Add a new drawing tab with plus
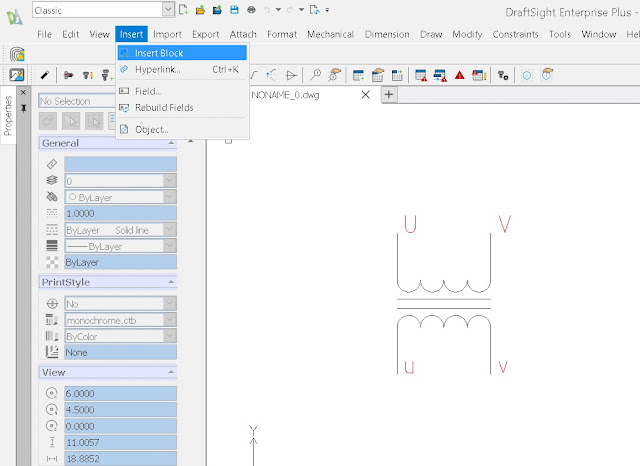Image resolution: width=640 pixels, height=466 pixels. coord(389,95)
